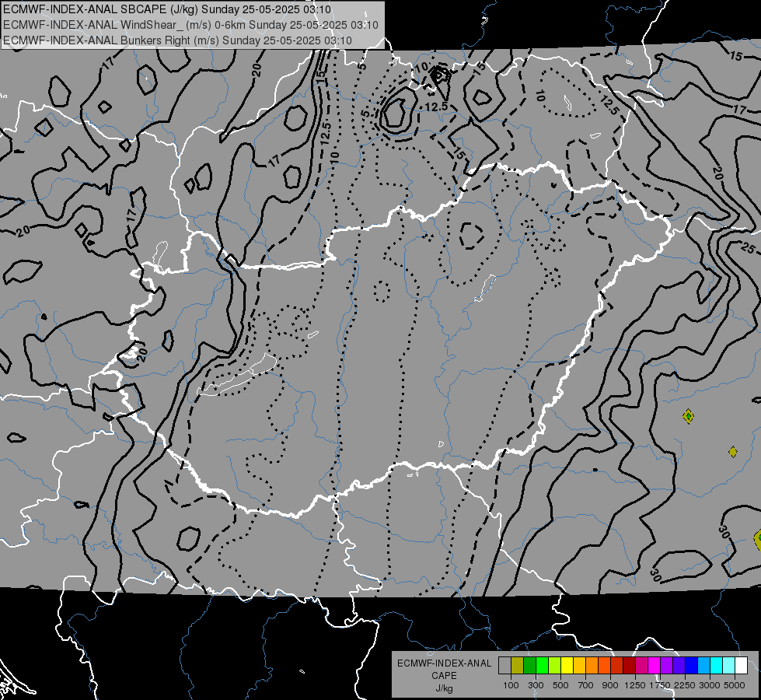761x700 pixels.
Task: Click the 700 value on the legend scale
Action: (x=586, y=685)
